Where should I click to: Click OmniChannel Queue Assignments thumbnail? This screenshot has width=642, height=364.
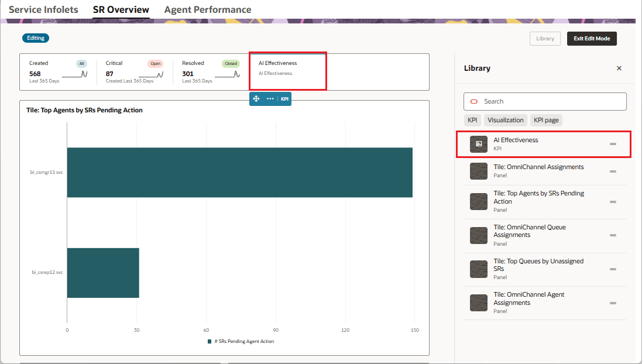point(479,235)
